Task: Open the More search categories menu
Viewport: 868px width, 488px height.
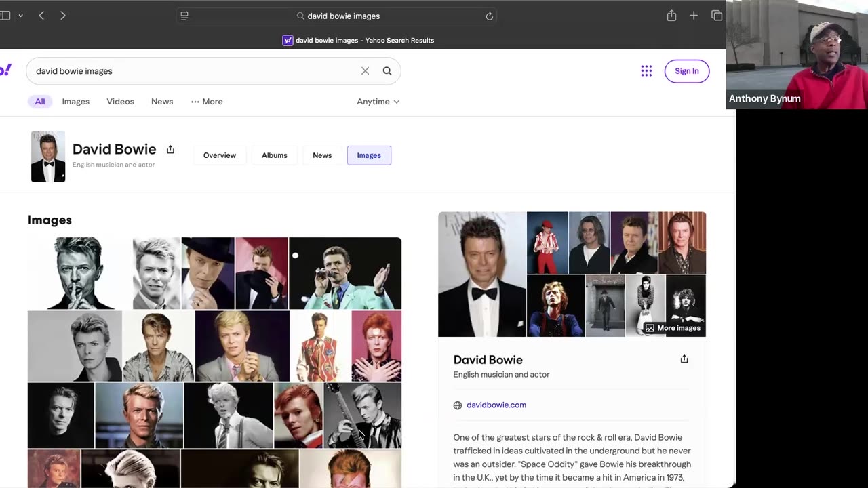Action: (207, 102)
